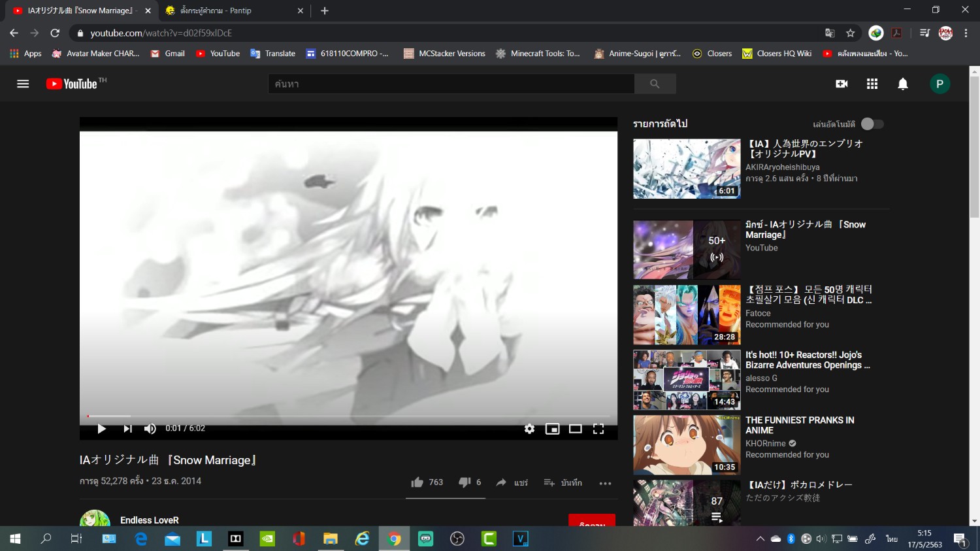Open the 人為世界のエンブリオ video thumbnail
Screen dimensions: 980x551
[687, 169]
